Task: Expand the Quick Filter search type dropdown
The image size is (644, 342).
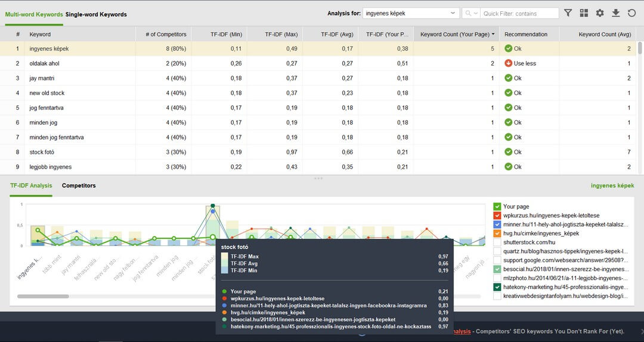Action: (x=476, y=13)
